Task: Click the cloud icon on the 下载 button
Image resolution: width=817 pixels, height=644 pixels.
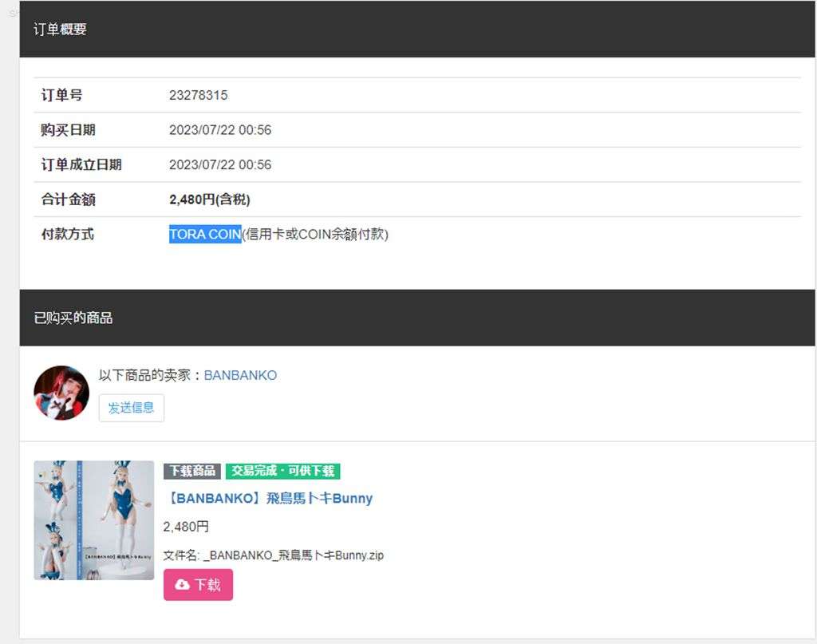Action: click(182, 585)
